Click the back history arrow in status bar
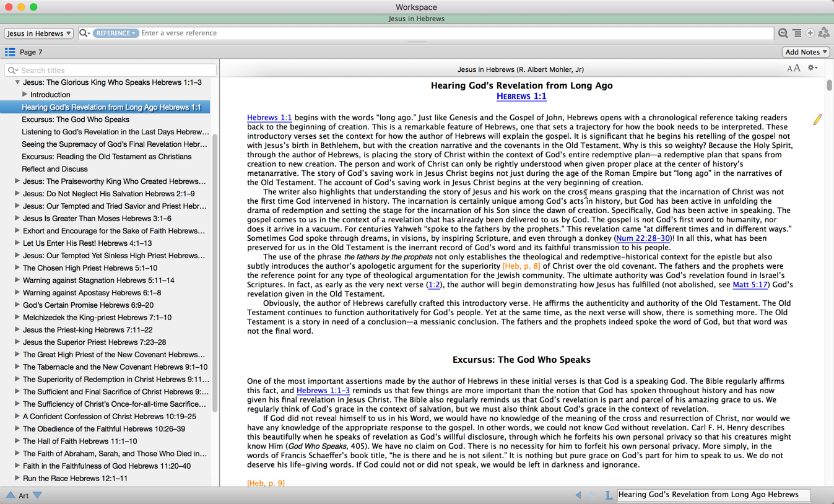This screenshot has height=504, width=834. 578,495
